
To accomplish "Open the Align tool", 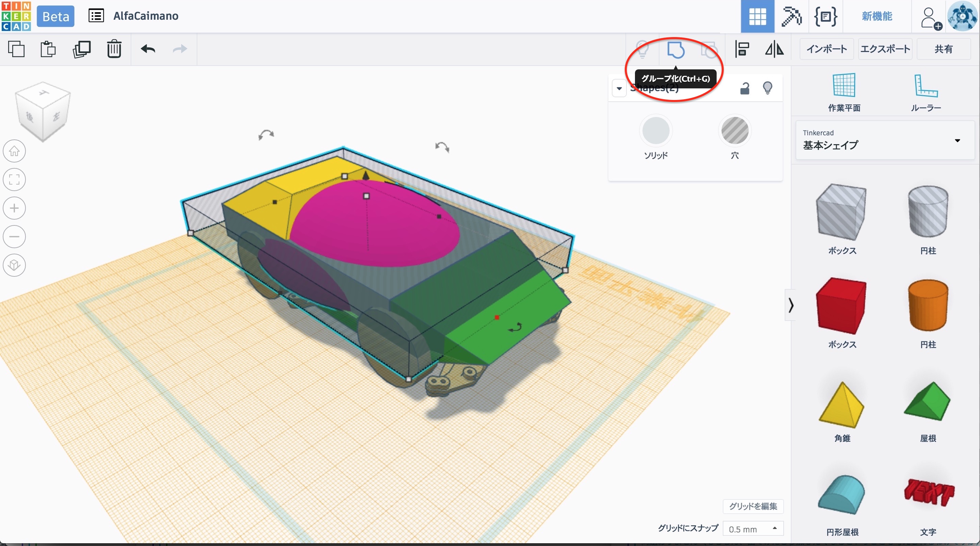I will point(742,49).
